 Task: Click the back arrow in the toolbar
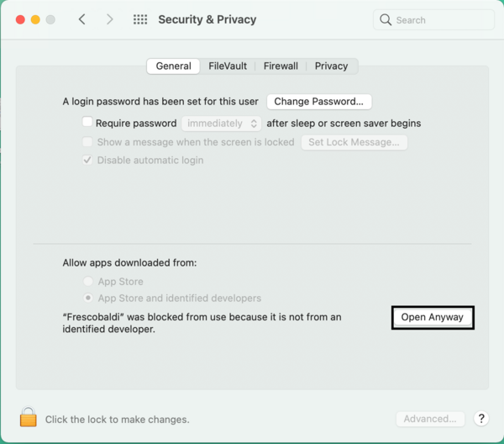(x=81, y=19)
